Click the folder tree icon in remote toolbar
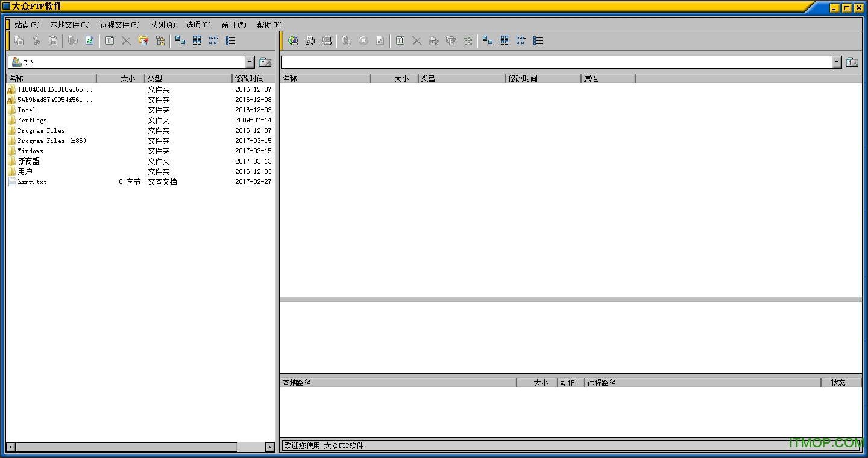Image resolution: width=868 pixels, height=458 pixels. [468, 40]
